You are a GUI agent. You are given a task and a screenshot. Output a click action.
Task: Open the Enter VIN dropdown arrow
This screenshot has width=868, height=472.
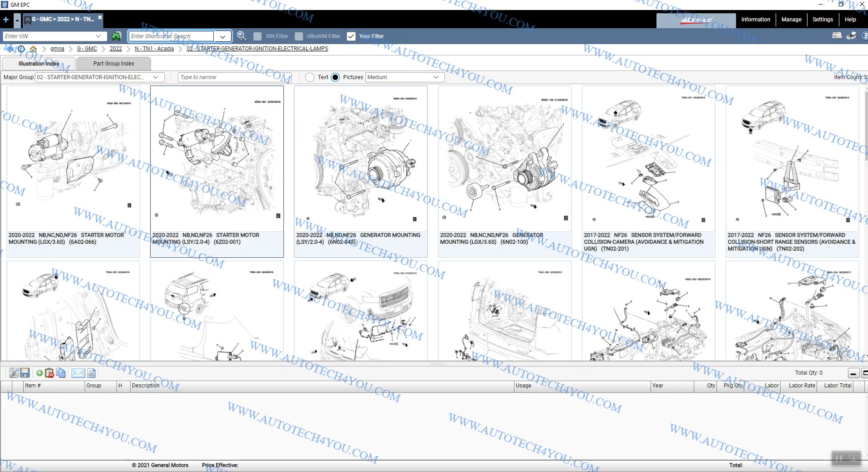(x=99, y=36)
